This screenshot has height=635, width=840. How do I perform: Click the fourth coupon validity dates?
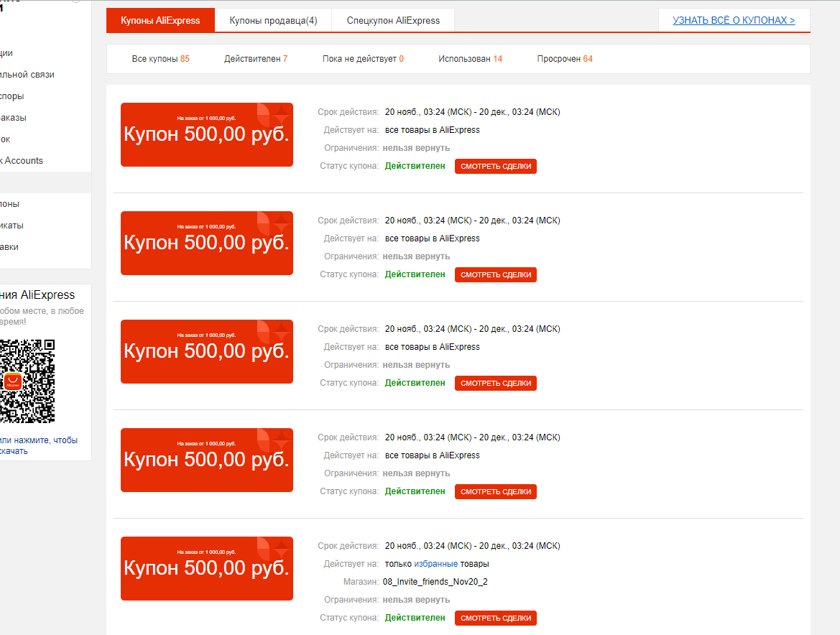(x=473, y=437)
